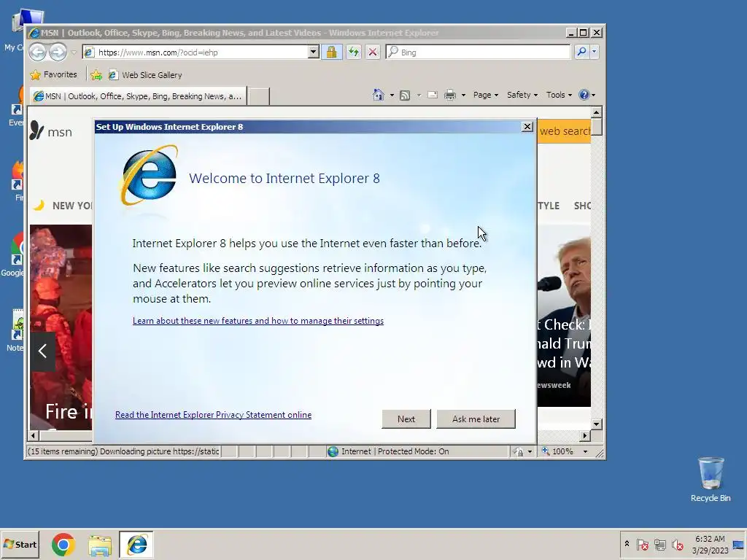Click the Print icon

coord(449,96)
